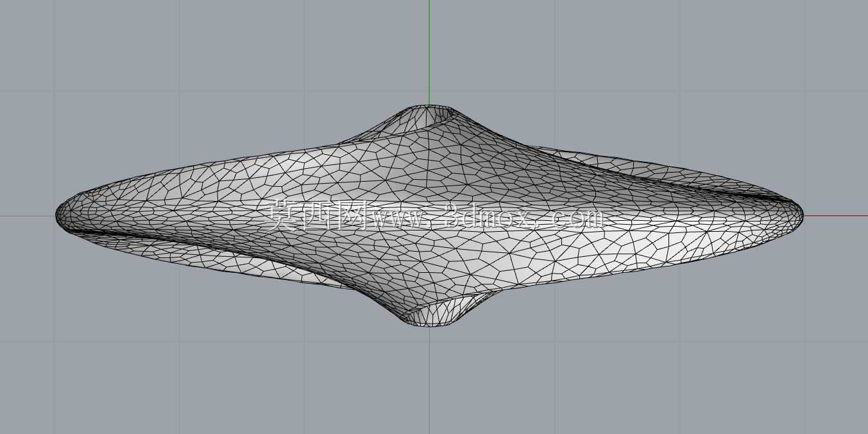Select the saucer-shaped mesh object

click(429, 216)
